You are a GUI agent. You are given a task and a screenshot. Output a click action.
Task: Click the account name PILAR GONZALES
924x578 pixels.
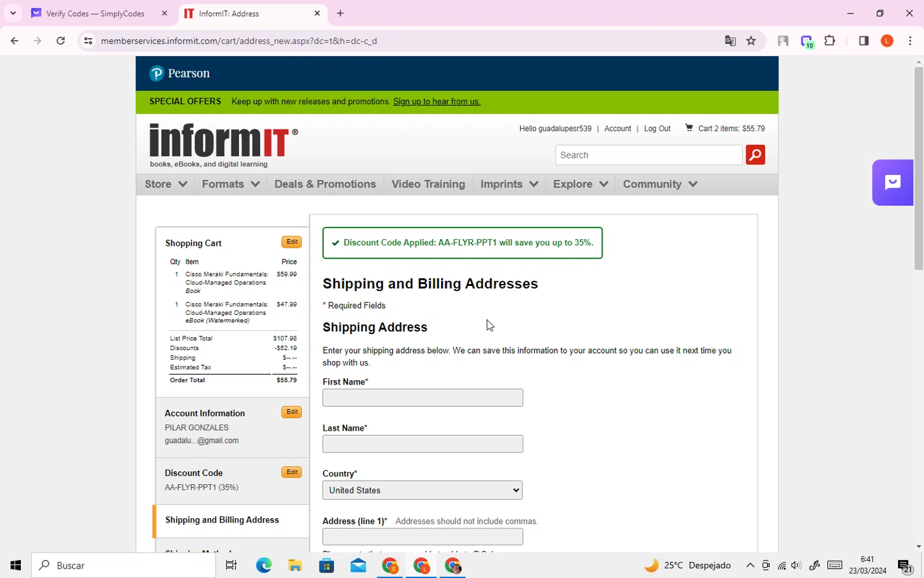197,428
